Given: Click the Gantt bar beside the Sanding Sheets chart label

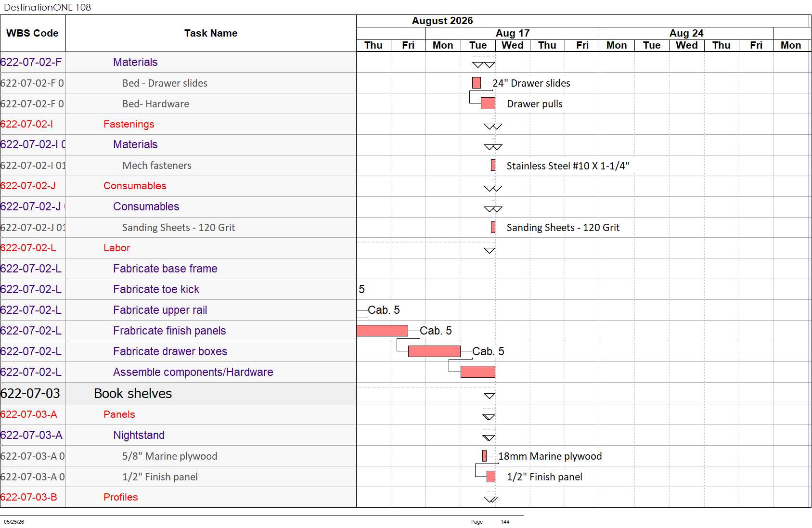Looking at the screenshot, I should (493, 227).
